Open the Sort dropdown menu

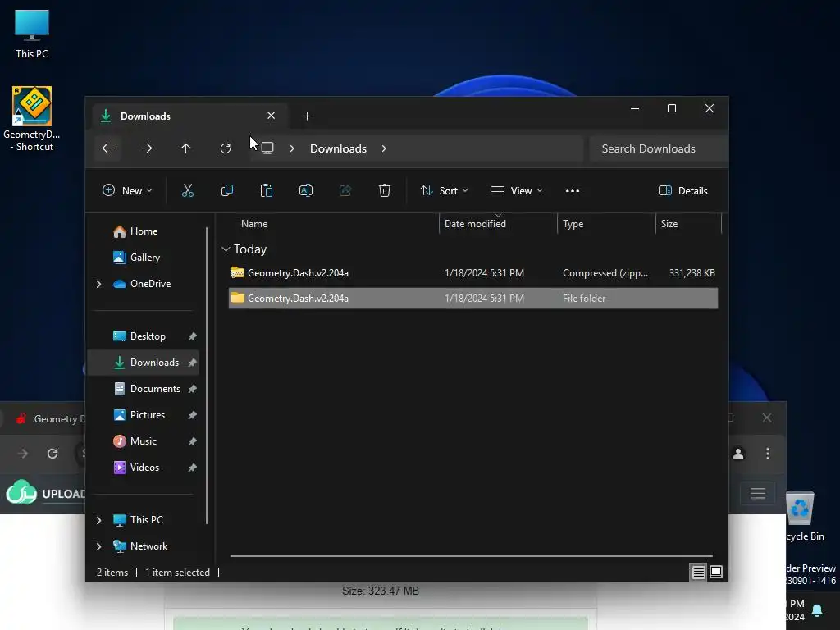pyautogui.click(x=444, y=190)
